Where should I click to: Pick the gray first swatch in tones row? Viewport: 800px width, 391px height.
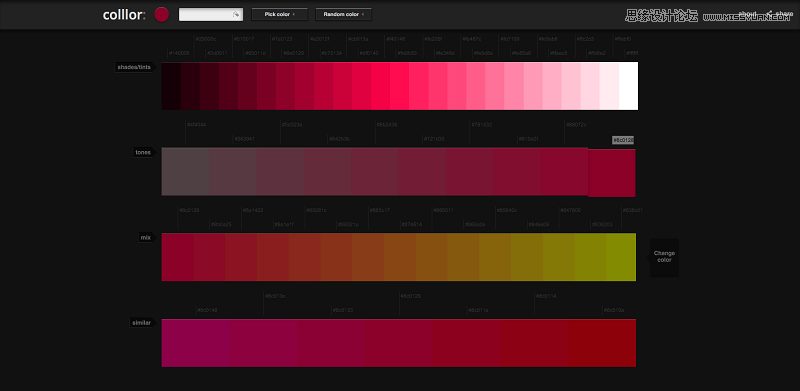coord(185,171)
